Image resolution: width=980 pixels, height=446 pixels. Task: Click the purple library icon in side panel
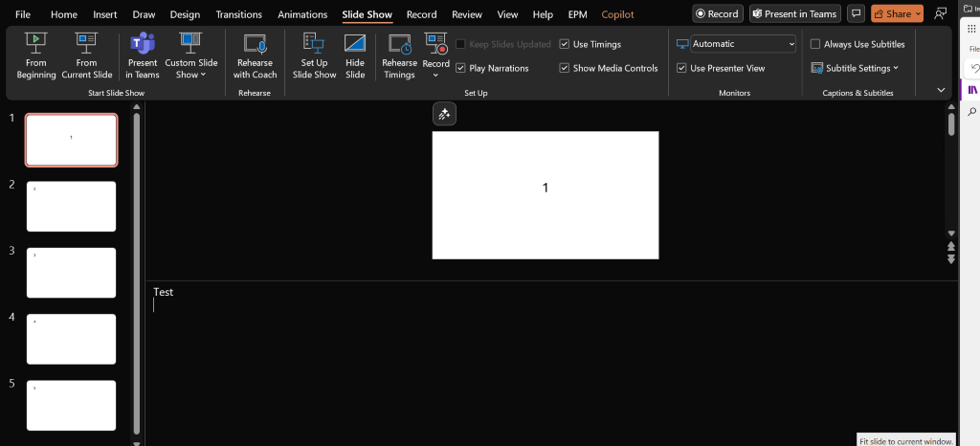click(972, 90)
